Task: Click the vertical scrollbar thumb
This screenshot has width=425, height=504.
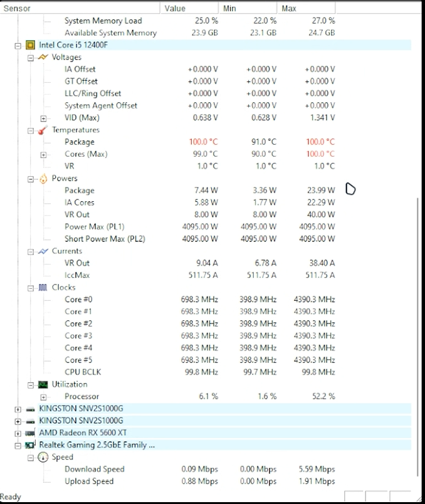Action: tap(417, 337)
